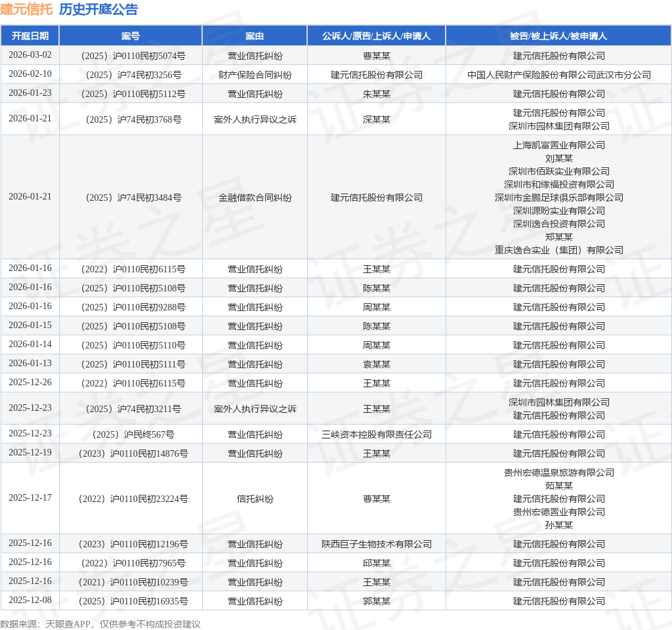
Task: Select the 公诉人/原告/上诉人/申请人 column header
Action: [376, 36]
